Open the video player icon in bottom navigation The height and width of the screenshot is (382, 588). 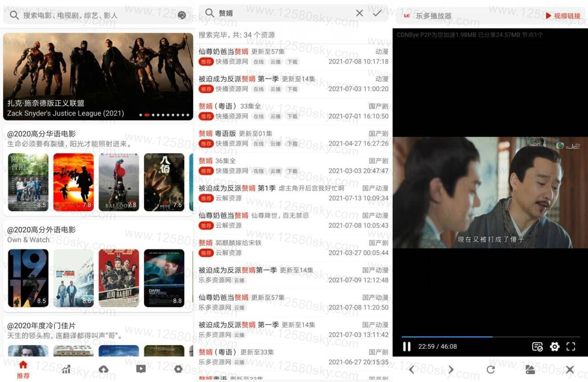(x=141, y=369)
